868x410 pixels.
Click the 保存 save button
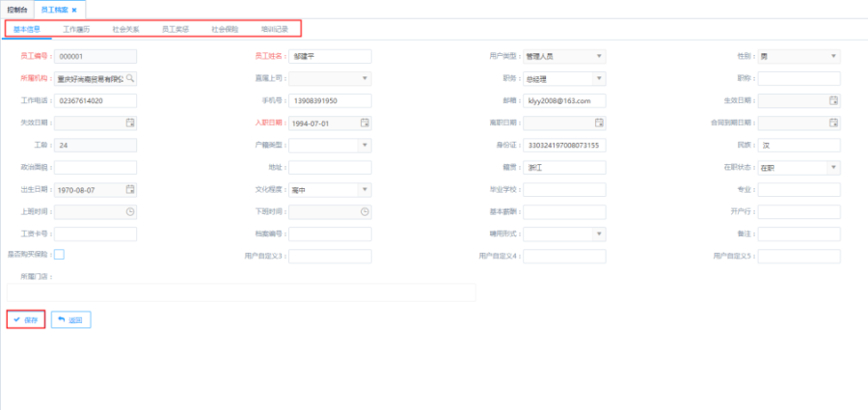click(x=26, y=319)
